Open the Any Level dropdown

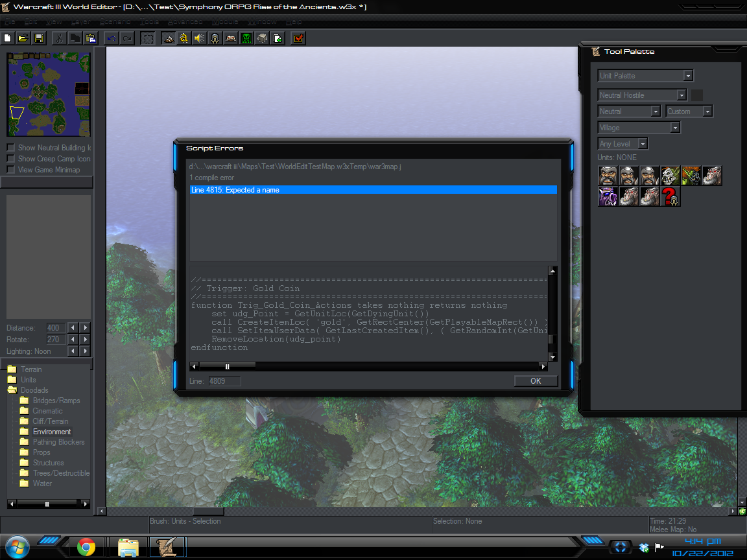click(x=622, y=144)
